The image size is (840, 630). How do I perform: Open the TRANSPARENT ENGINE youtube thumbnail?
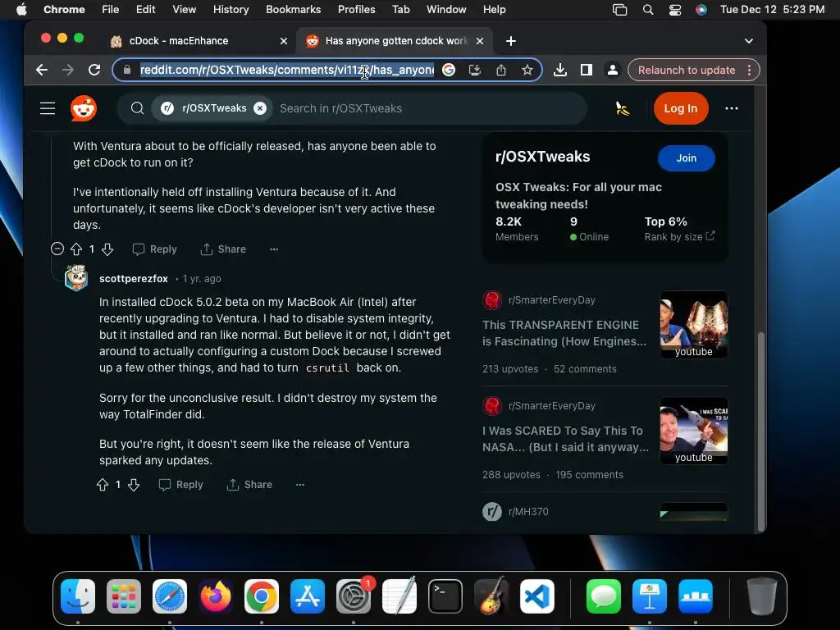pos(694,325)
